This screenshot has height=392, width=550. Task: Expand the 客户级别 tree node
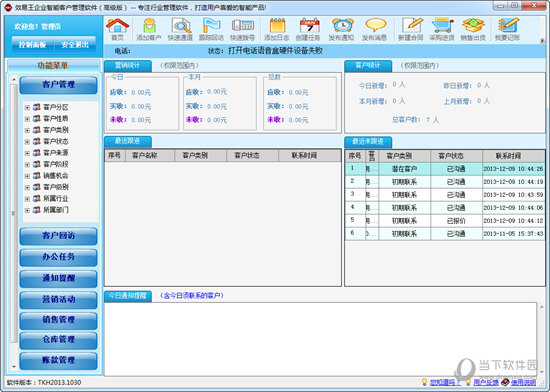click(27, 187)
